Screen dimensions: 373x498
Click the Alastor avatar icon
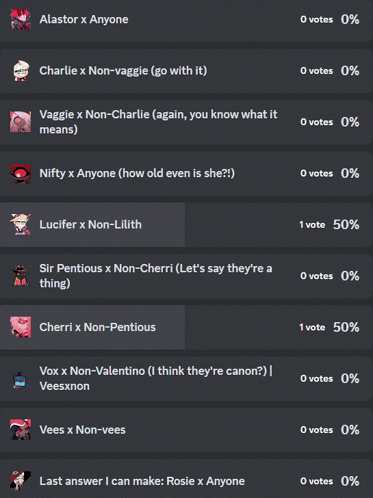pyautogui.click(x=20, y=19)
